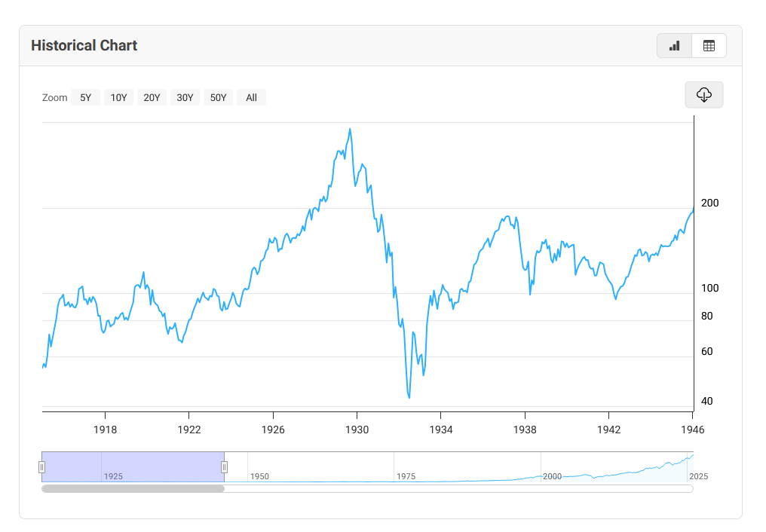This screenshot has width=766, height=532.
Task: Click the 1975 marker in the navigator
Action: point(406,477)
